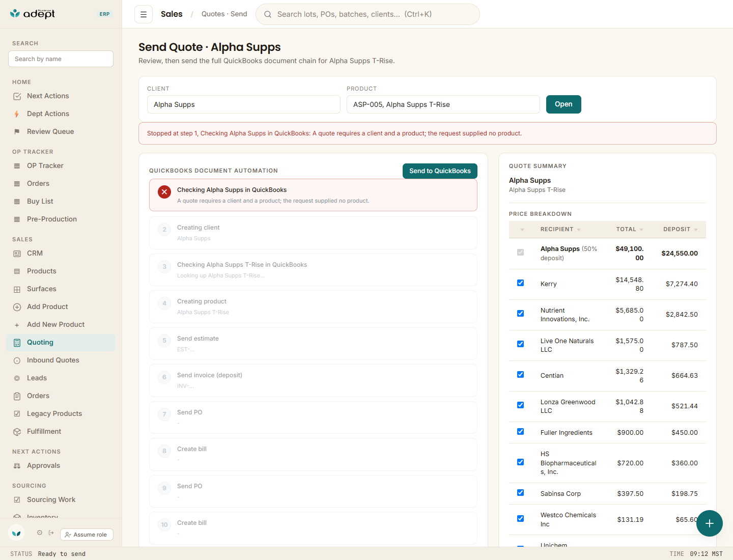Image resolution: width=733 pixels, height=560 pixels.
Task: Click the Approvals people icon
Action: tap(17, 466)
